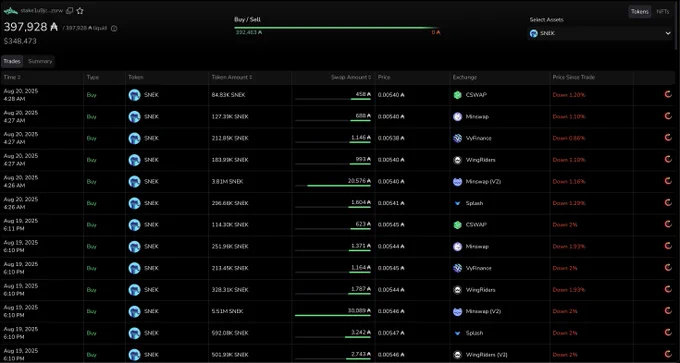The height and width of the screenshot is (363, 680).
Task: Click SNEK icon in Select Assets box
Action: 534,33
